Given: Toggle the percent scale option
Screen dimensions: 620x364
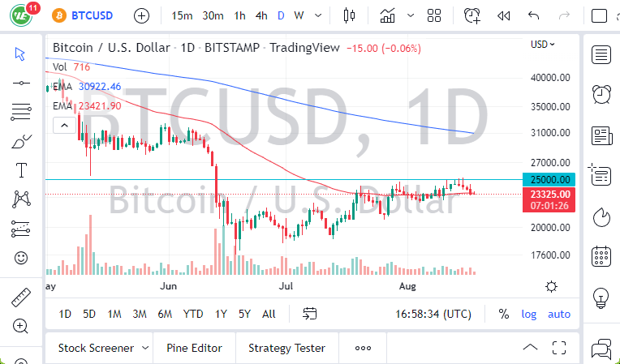Looking at the screenshot, I should (504, 314).
